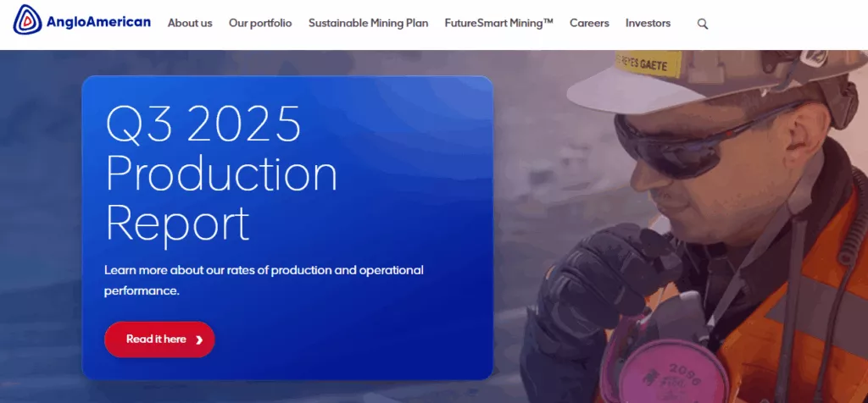Click the miner photo in the banner
Screen dimensions: 868x403
click(692, 227)
